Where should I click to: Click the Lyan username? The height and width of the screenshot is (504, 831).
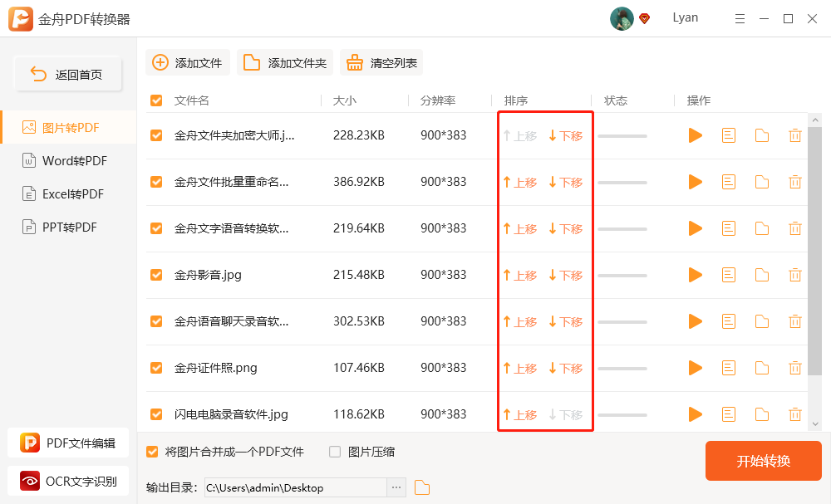(686, 17)
